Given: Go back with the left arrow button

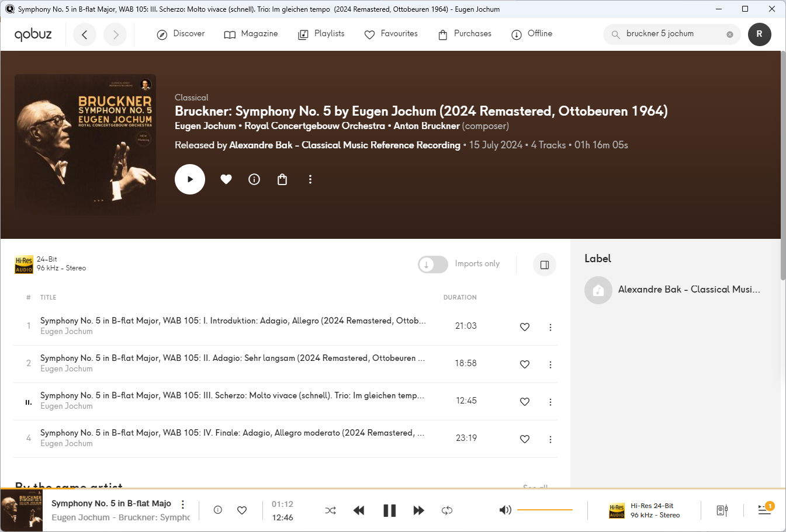Looking at the screenshot, I should point(85,34).
